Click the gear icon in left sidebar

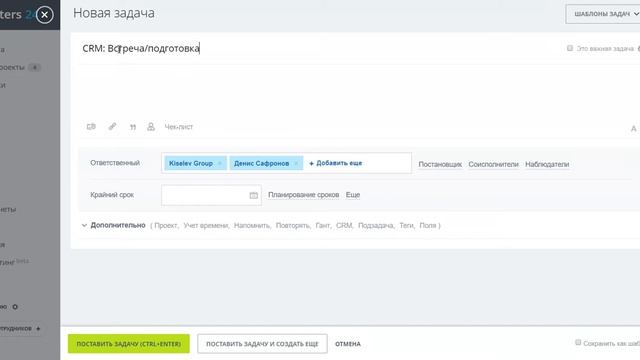point(15,307)
